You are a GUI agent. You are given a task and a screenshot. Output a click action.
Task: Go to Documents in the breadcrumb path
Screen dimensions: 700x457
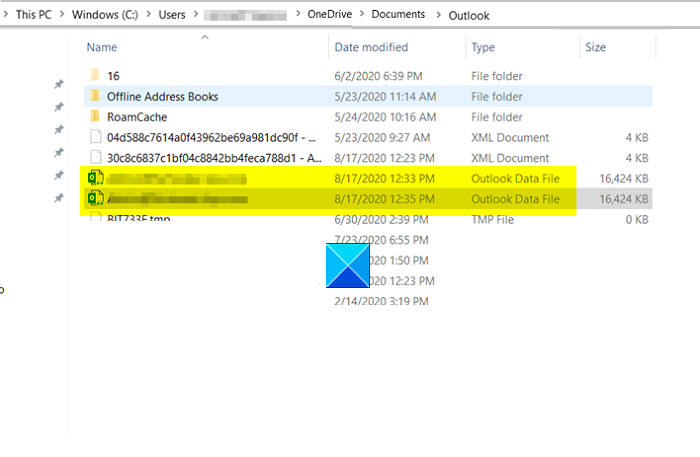pos(398,14)
